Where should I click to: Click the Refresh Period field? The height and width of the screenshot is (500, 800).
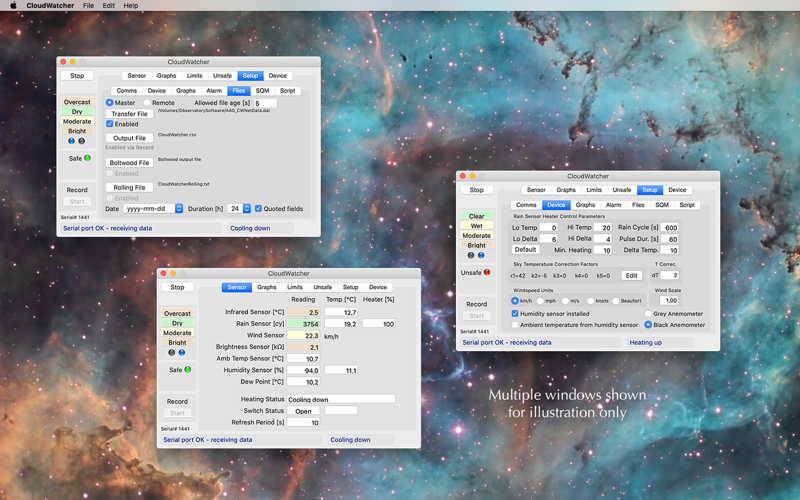pyautogui.click(x=303, y=422)
